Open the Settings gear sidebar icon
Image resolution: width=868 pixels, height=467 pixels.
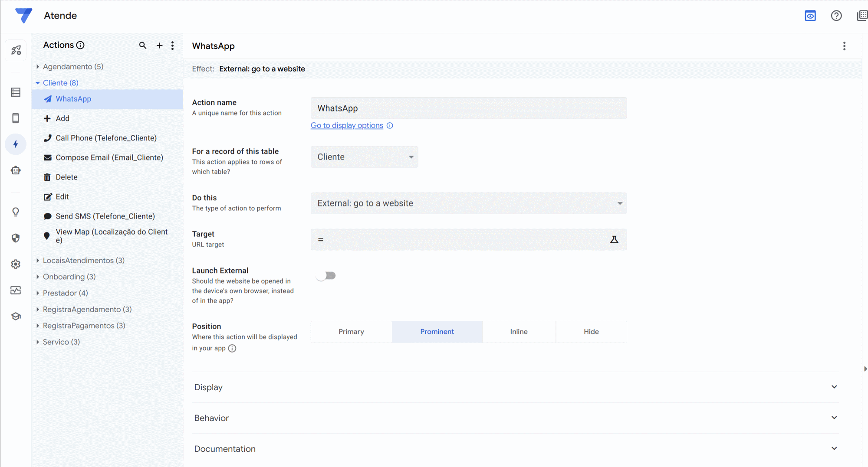point(16,264)
